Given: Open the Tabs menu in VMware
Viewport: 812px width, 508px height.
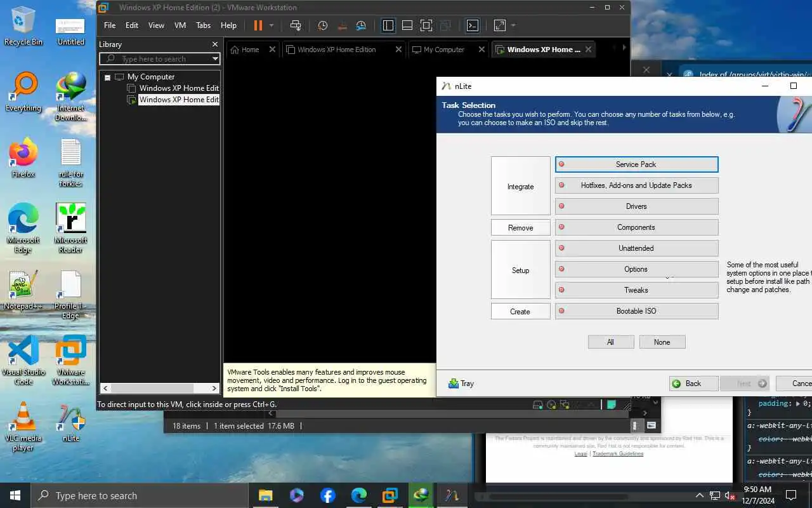Looking at the screenshot, I should pos(203,25).
